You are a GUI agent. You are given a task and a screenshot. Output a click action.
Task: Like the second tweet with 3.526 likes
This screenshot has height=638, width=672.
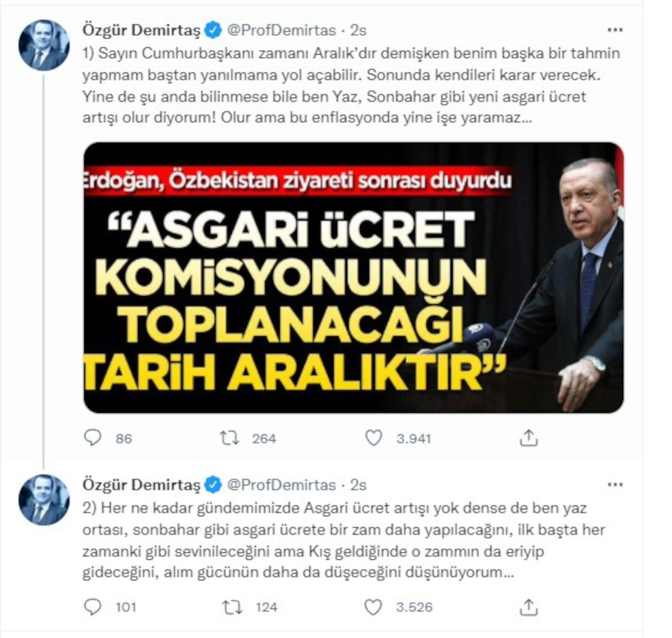click(x=373, y=607)
